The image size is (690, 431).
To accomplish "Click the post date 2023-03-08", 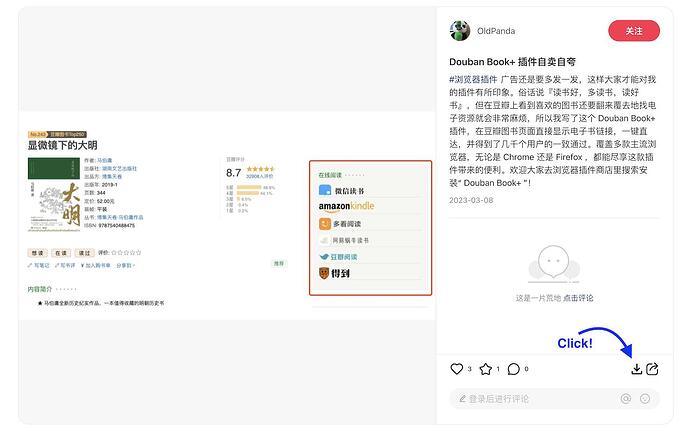I will pyautogui.click(x=471, y=200).
